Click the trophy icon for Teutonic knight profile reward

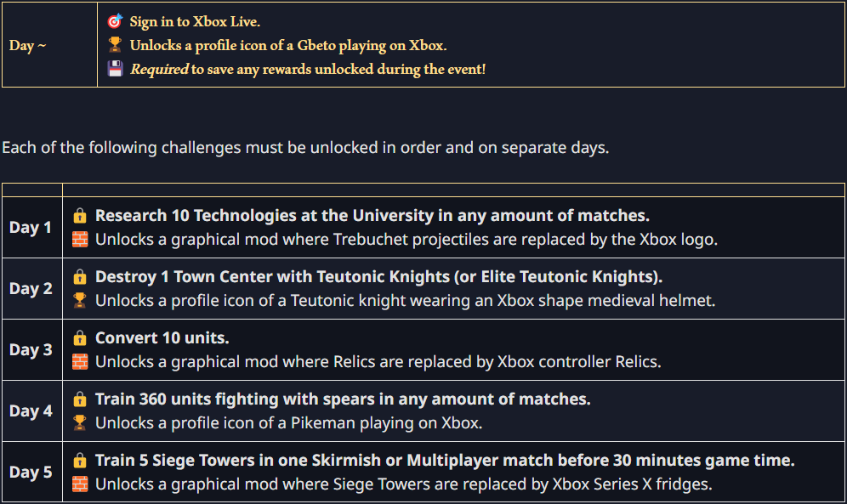[80, 300]
